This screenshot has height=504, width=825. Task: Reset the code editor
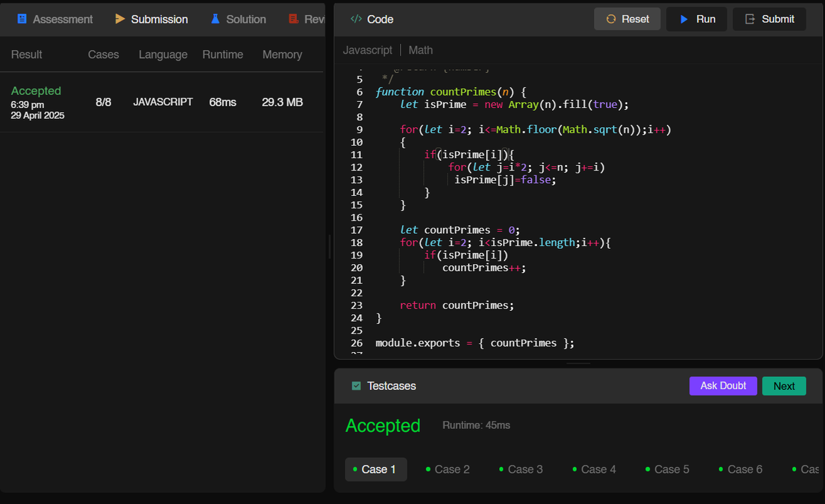point(627,19)
